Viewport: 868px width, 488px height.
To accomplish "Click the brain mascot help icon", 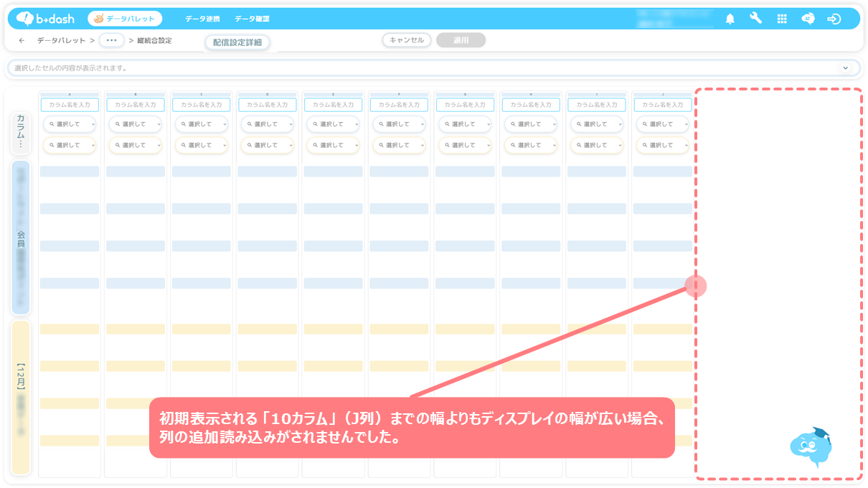I will click(809, 446).
